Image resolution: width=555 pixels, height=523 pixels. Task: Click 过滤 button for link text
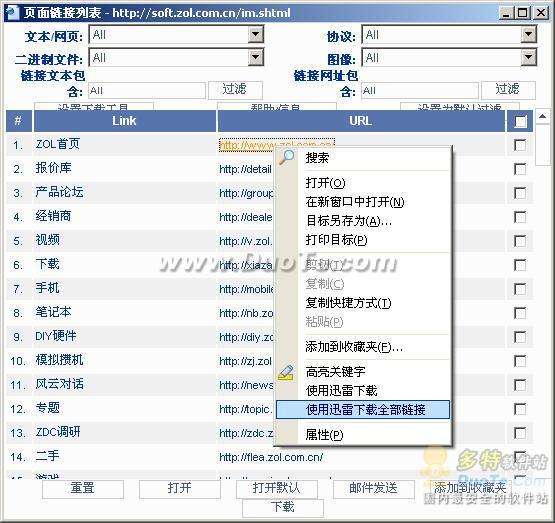pos(235,90)
